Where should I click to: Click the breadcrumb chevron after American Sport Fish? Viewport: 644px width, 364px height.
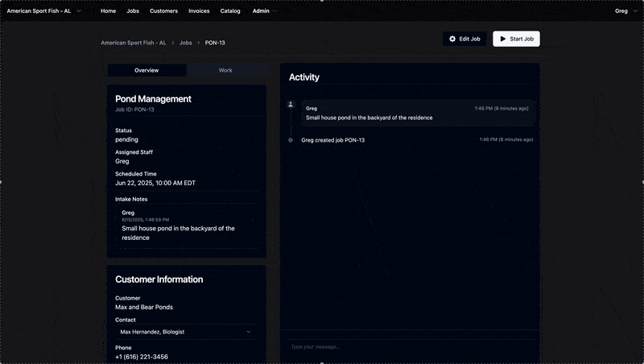pyautogui.click(x=172, y=43)
